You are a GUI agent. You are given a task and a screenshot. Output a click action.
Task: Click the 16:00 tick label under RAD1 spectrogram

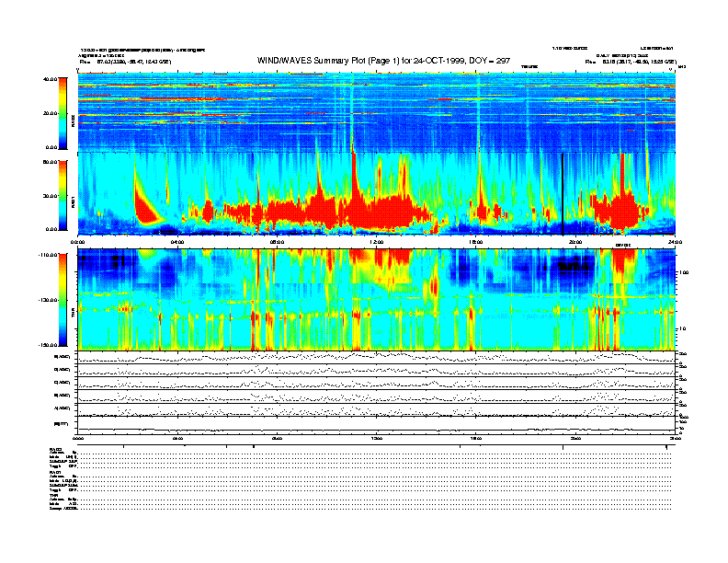coord(476,242)
